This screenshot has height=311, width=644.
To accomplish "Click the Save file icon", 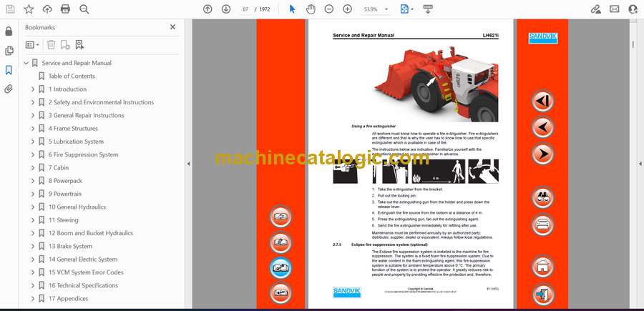I will coord(10,9).
